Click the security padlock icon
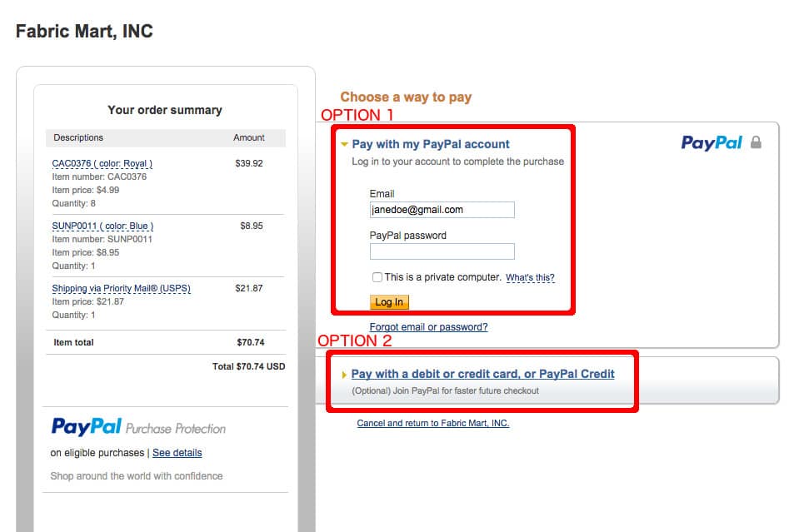This screenshot has width=804, height=532. (756, 142)
